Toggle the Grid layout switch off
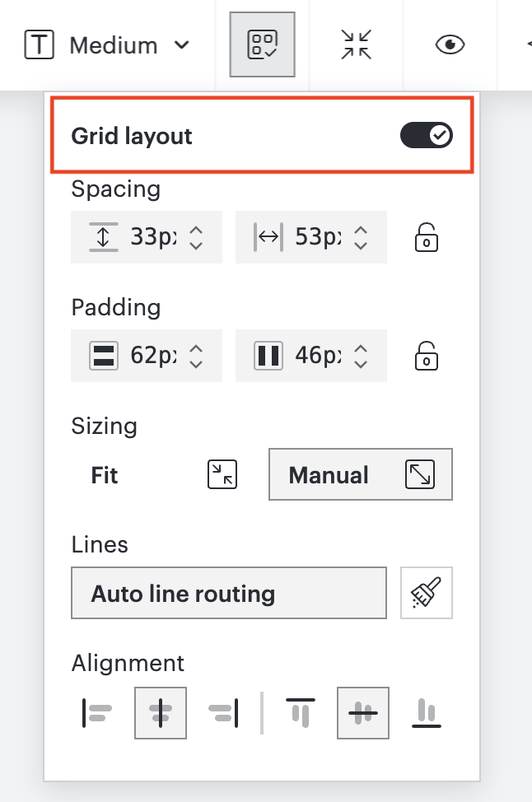Screen dimensions: 532x802 (426, 135)
